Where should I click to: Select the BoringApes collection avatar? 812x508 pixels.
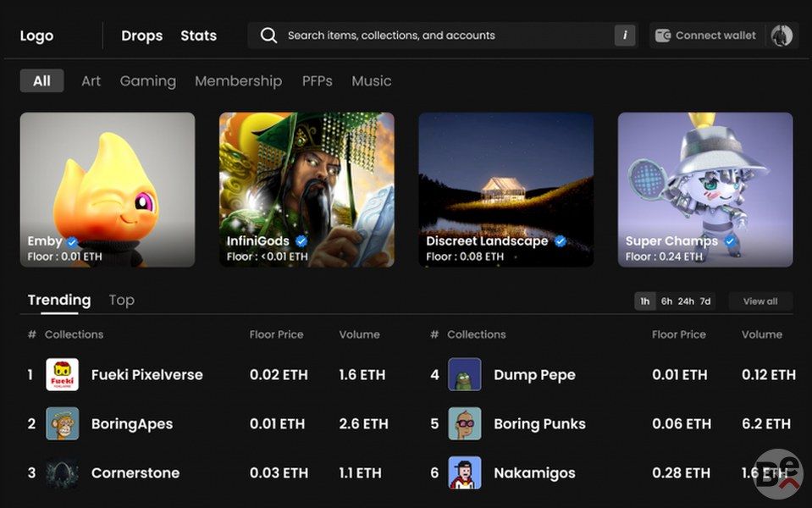pos(62,424)
